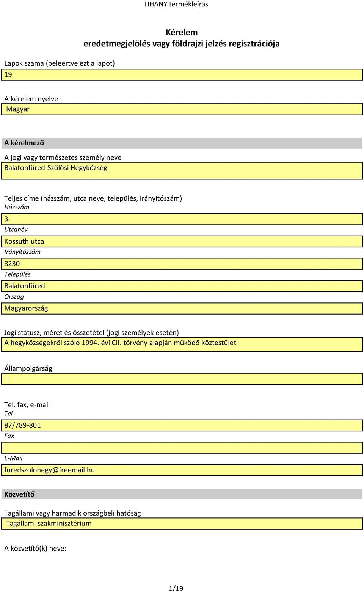This screenshot has width=364, height=593.
Task: Click the italic Ország label
Action: tap(14, 297)
